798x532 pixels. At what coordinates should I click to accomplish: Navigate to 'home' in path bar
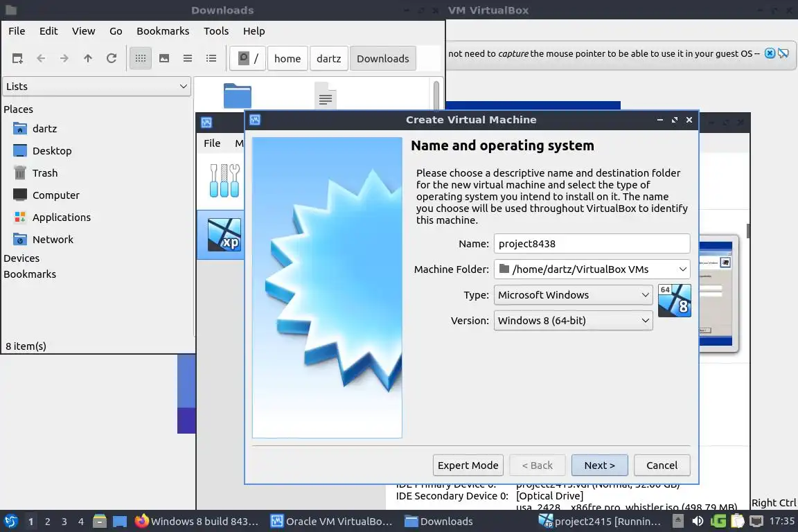coord(287,59)
